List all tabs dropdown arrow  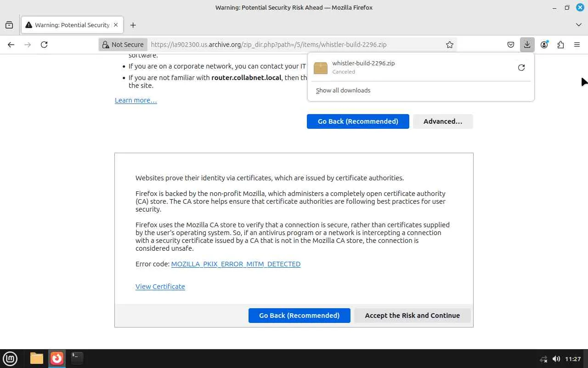tap(578, 25)
